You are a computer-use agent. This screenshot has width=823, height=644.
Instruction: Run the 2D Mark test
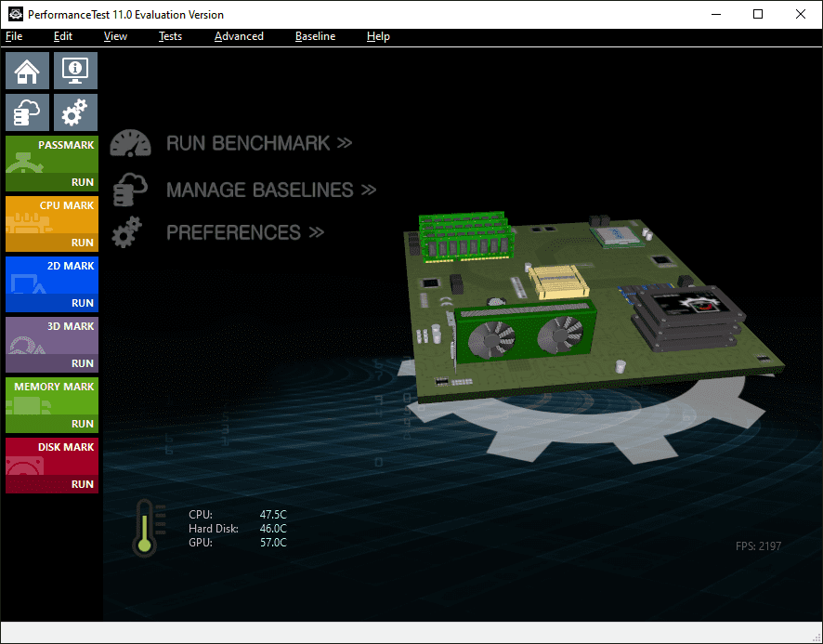pyautogui.click(x=52, y=303)
